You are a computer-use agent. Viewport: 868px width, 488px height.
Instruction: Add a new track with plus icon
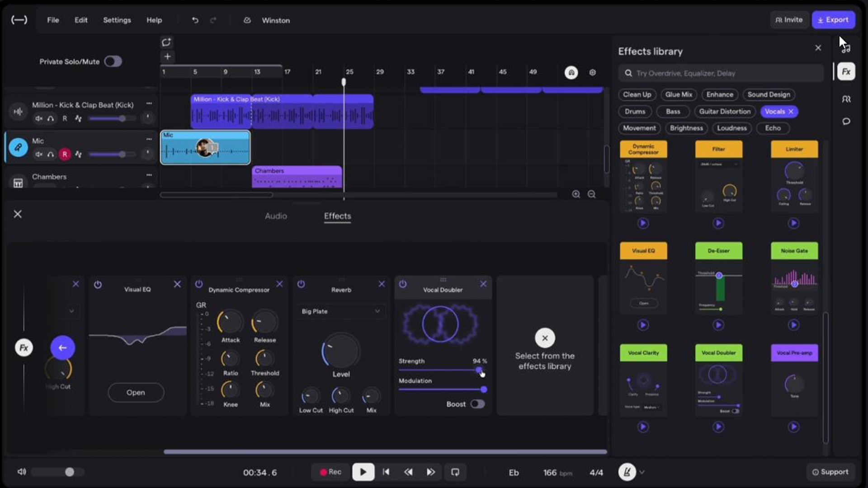coord(167,56)
